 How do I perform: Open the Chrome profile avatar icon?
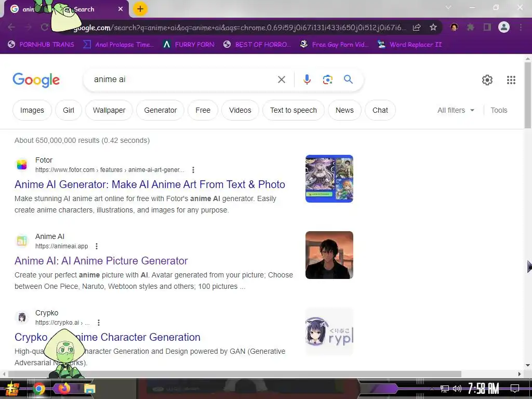(504, 27)
